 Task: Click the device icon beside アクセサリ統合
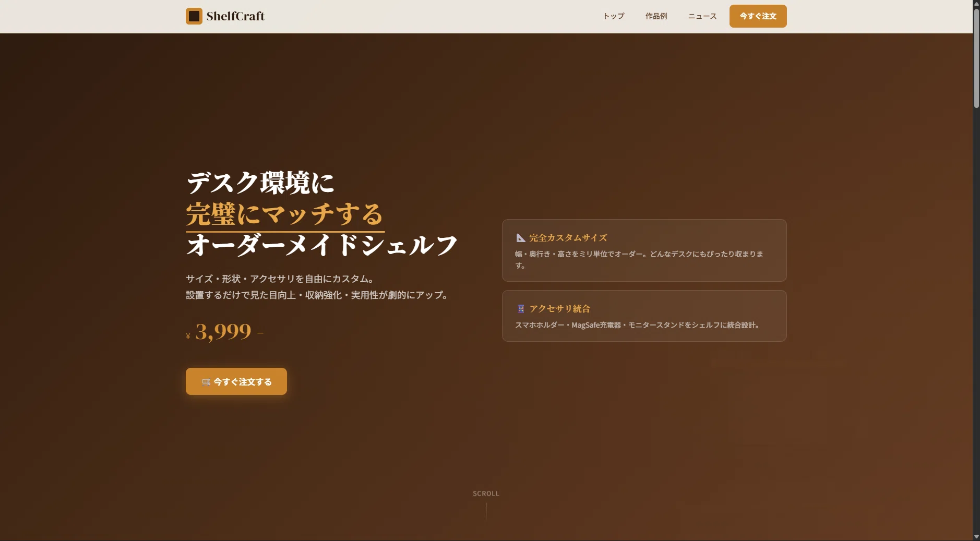pos(520,309)
